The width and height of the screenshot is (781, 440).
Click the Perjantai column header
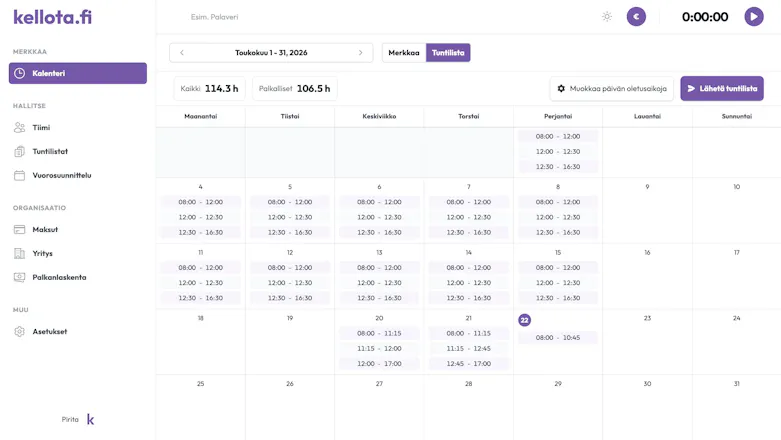[x=558, y=116]
